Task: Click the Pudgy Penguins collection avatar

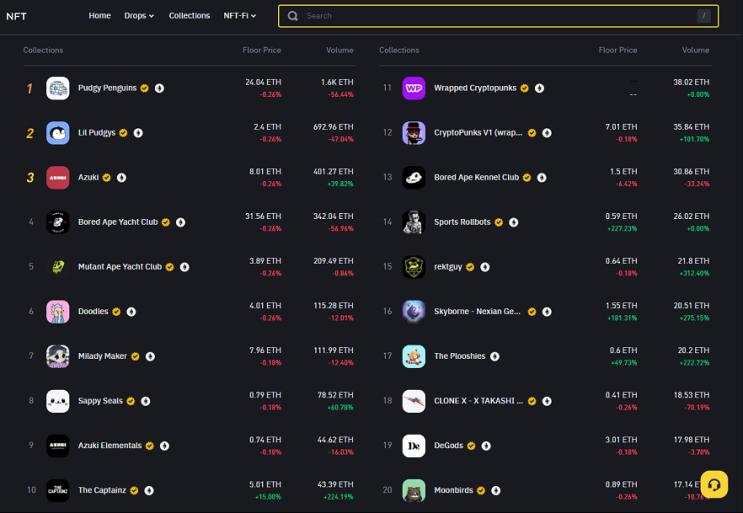Action: click(58, 88)
